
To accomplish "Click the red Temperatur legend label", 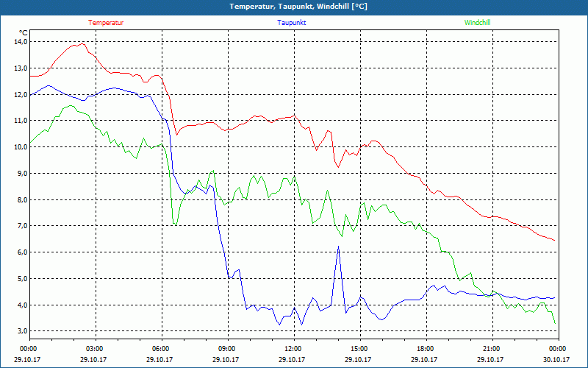I will coord(106,23).
